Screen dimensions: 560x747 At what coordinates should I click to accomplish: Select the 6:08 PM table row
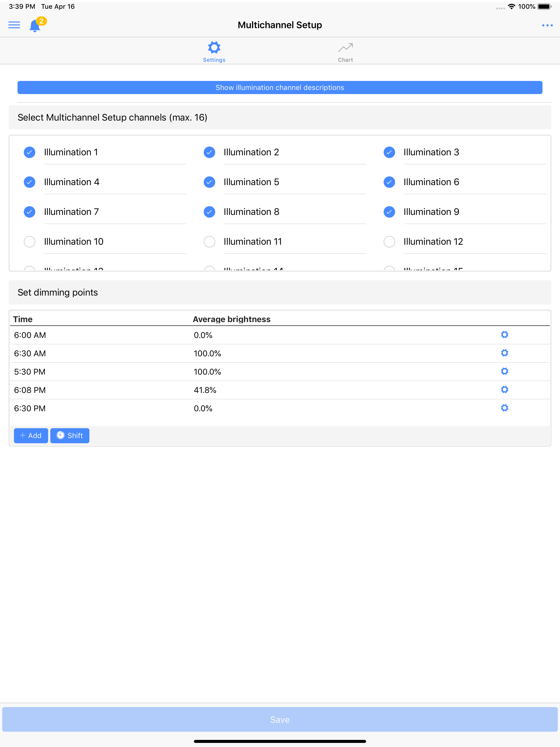click(280, 390)
